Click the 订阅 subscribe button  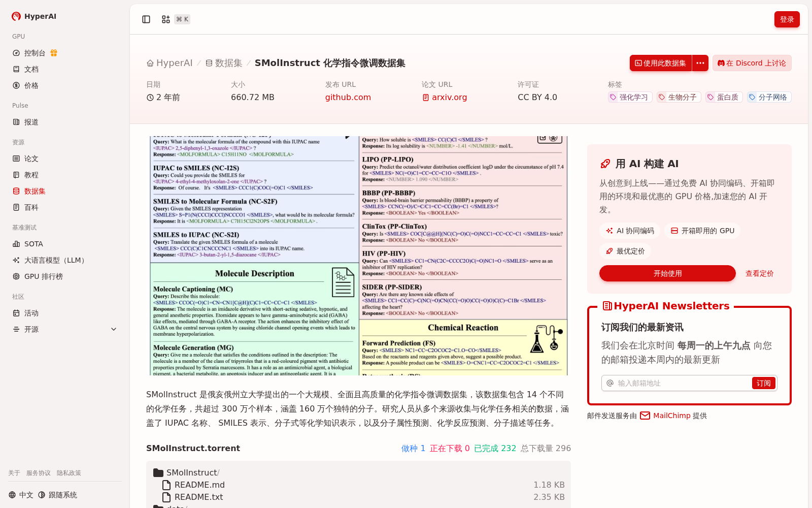click(x=763, y=383)
